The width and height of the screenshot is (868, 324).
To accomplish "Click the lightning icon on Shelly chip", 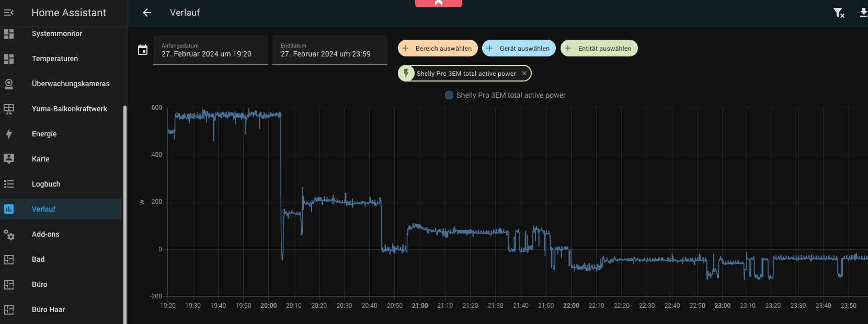I will tap(406, 73).
